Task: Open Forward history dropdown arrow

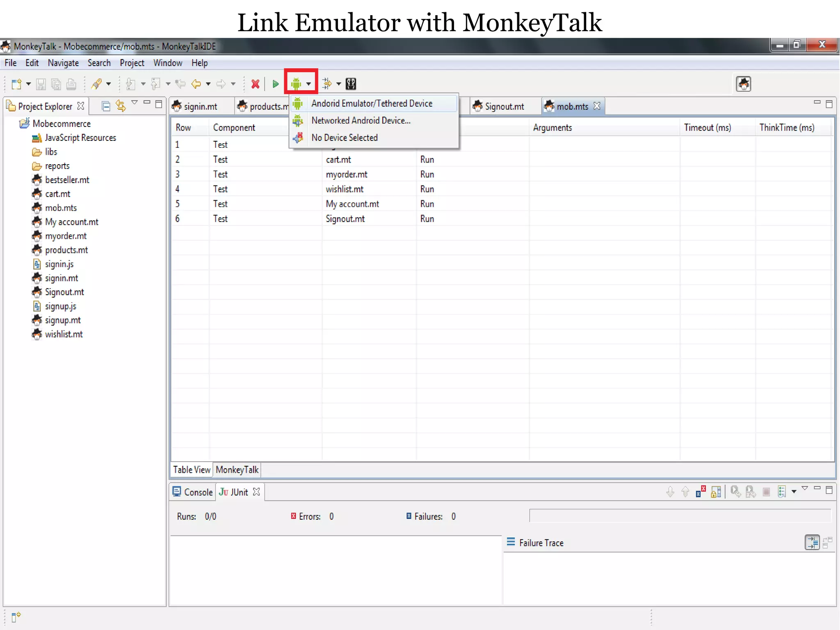Action: pos(233,84)
